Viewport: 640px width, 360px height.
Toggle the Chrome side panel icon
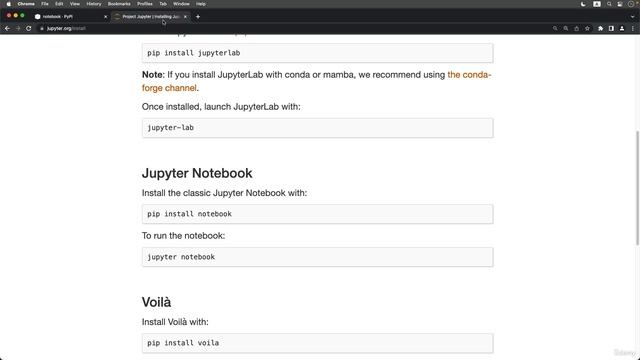pyautogui.click(x=611, y=29)
